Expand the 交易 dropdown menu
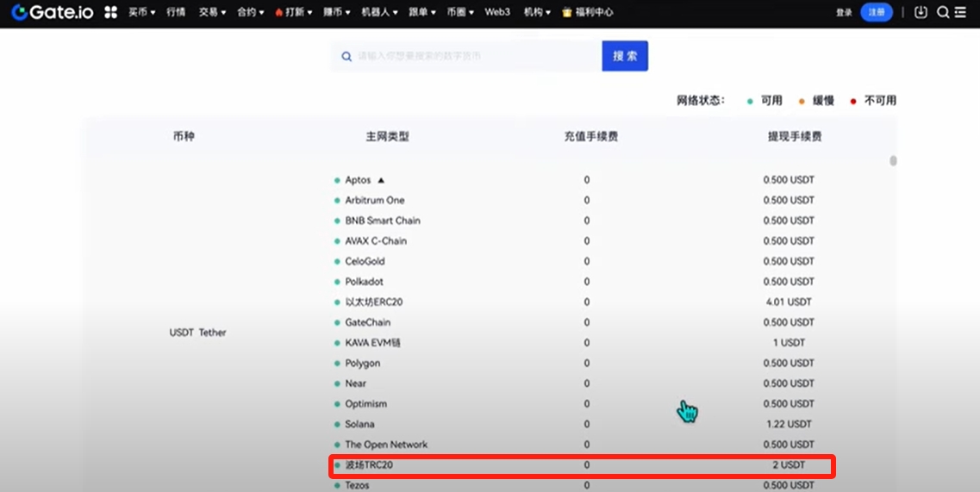This screenshot has height=492, width=980. click(213, 12)
